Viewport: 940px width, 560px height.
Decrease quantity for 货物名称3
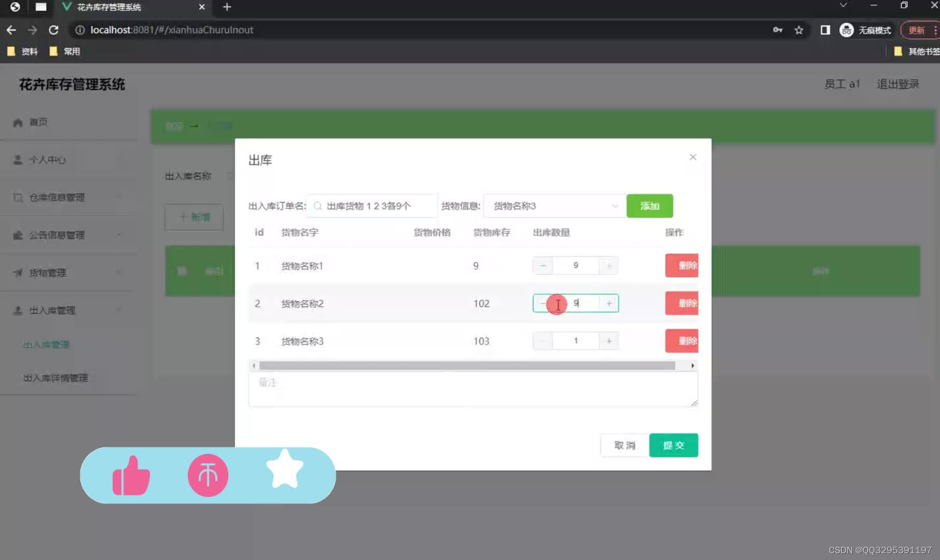pos(543,341)
